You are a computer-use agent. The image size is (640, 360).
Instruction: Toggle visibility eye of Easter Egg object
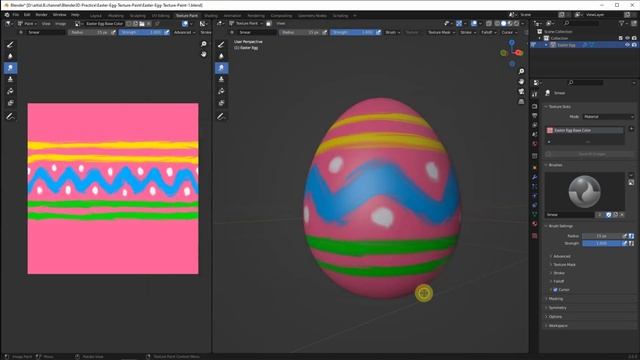click(627, 45)
